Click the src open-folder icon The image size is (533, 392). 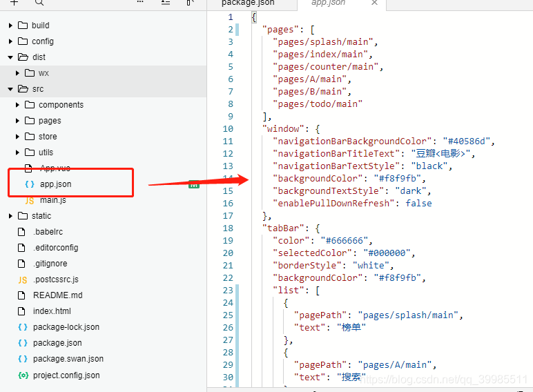[23, 88]
